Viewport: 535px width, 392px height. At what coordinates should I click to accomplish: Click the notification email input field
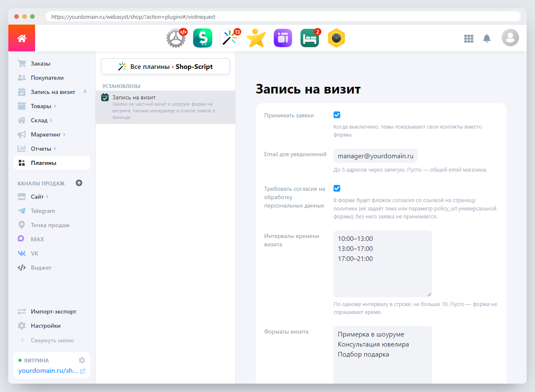tap(375, 156)
